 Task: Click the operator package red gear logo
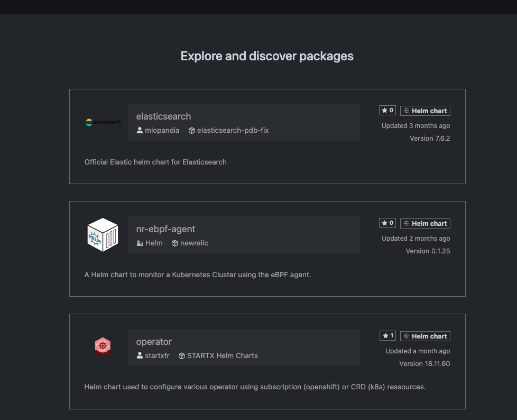pos(103,347)
